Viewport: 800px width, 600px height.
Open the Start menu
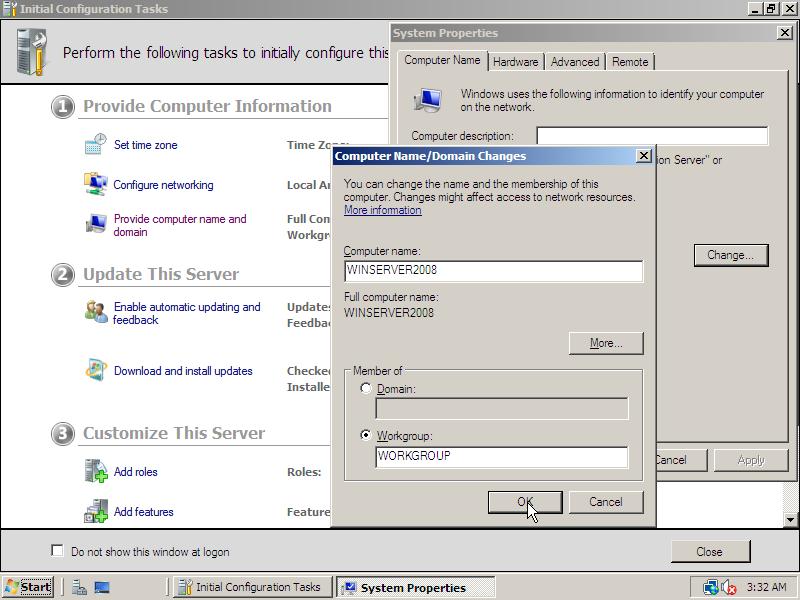click(28, 587)
